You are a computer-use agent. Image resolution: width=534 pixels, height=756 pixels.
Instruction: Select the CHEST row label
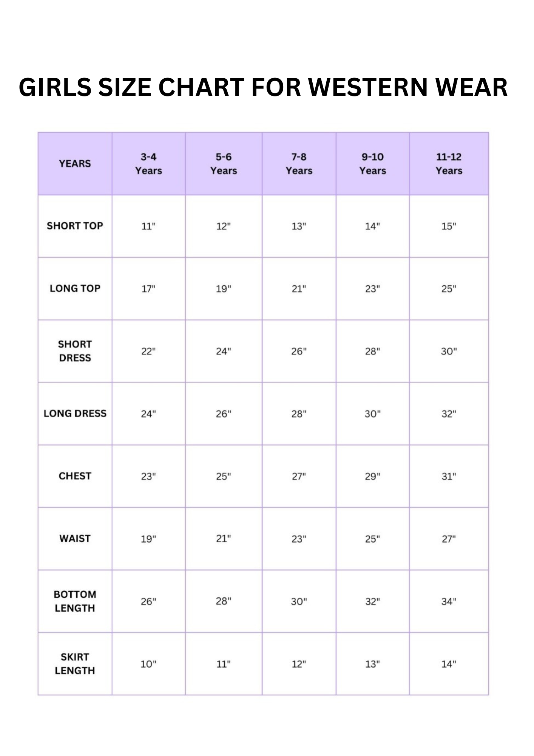coord(75,476)
